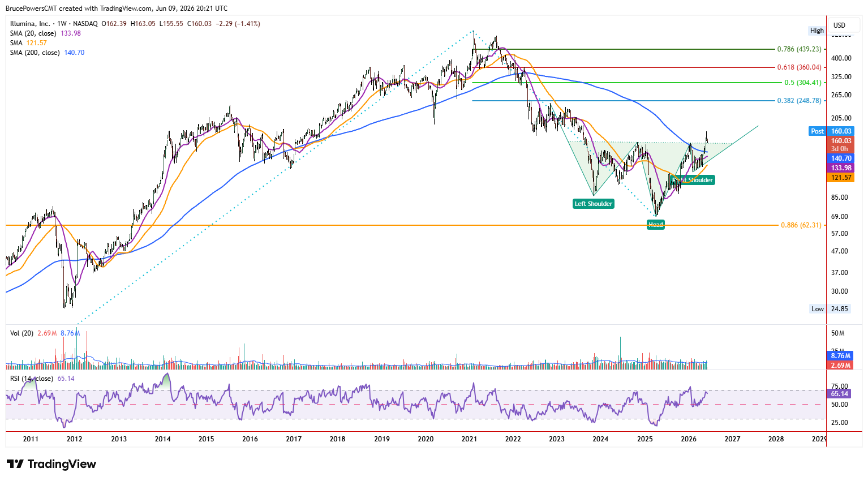This screenshot has height=481, width=868.
Task: Select the RSI (14, close) indicator legend
Action: click(32, 379)
